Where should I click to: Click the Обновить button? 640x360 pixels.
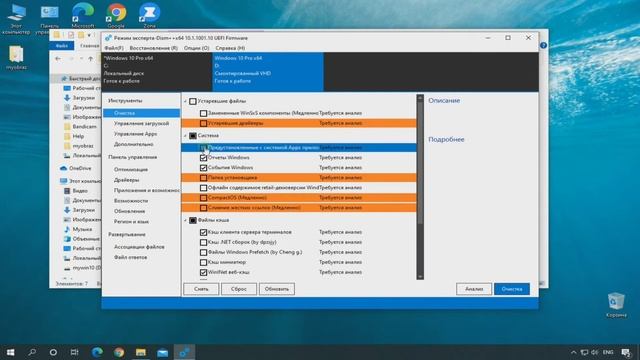click(x=277, y=289)
